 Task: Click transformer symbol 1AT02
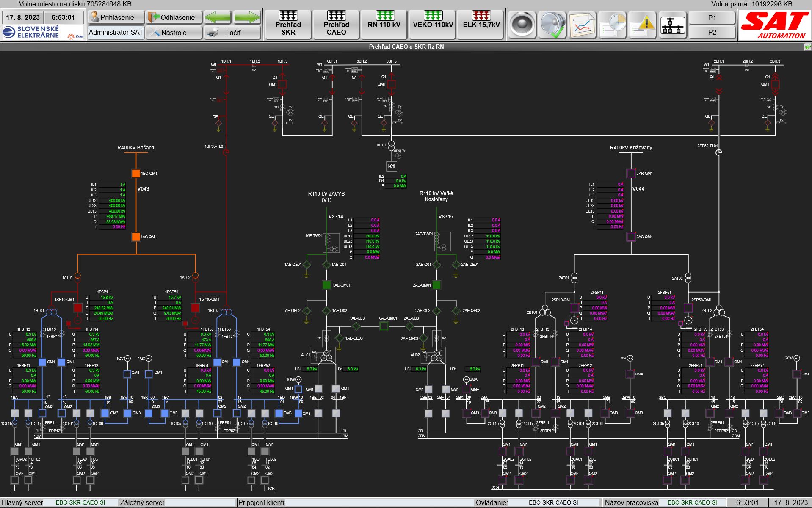pos(195,278)
